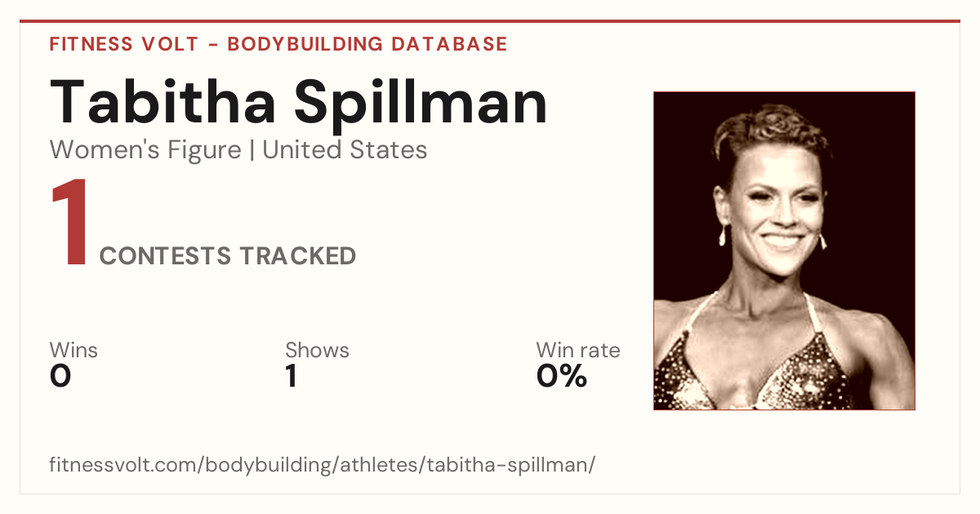The height and width of the screenshot is (514, 980).
Task: Click the athlete portrait photo
Action: [784, 250]
